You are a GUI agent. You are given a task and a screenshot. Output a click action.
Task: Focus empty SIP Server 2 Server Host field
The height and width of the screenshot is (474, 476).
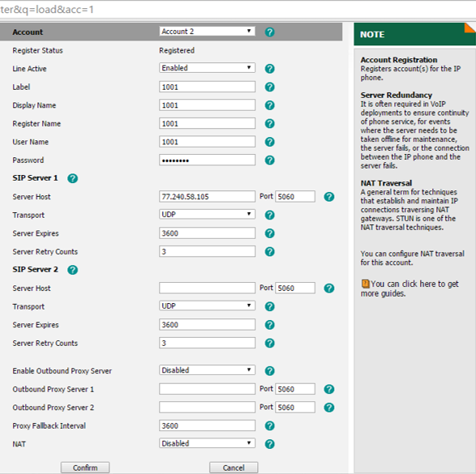tap(207, 288)
